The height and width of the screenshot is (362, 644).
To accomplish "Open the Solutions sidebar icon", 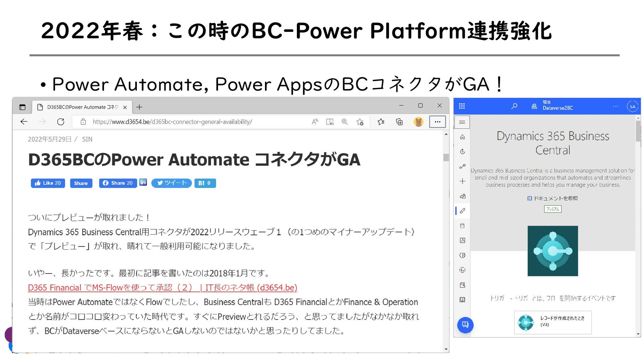I will pos(462,285).
